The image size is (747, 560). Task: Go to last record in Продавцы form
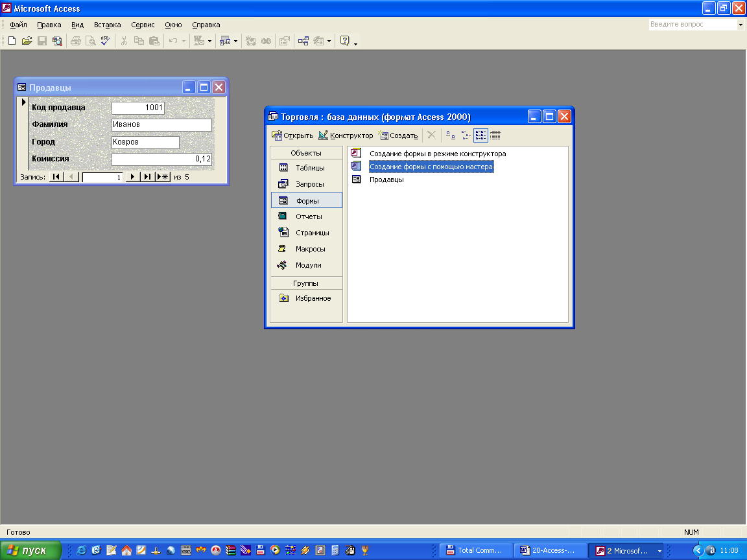click(x=148, y=177)
